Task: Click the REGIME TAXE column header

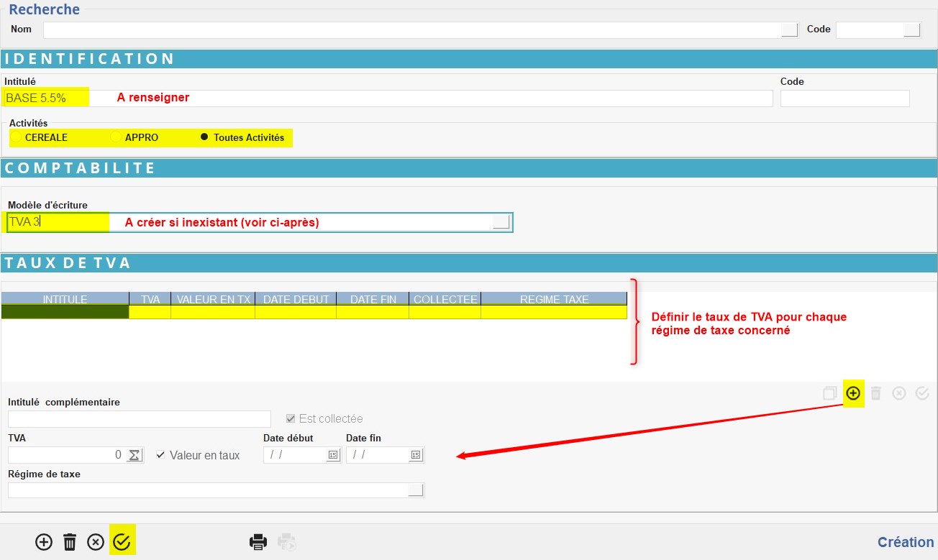Action: click(553, 299)
